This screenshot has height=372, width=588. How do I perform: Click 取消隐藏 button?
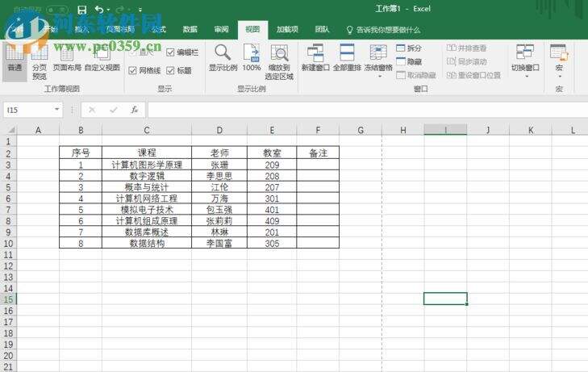point(416,75)
